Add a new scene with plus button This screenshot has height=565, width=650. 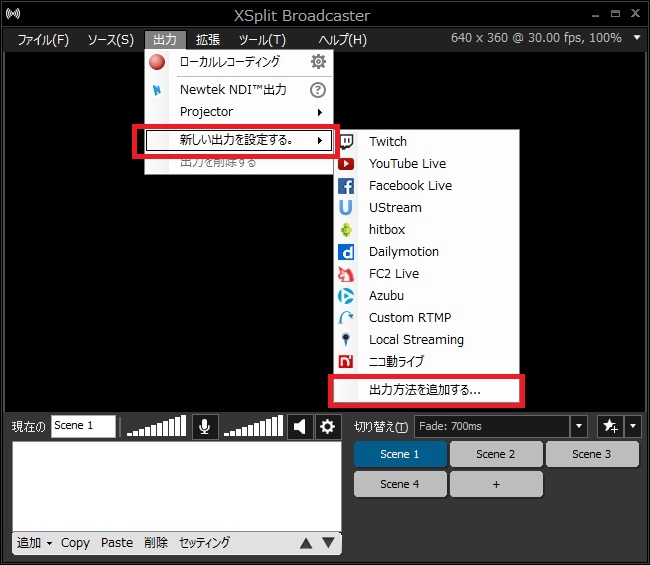496,484
